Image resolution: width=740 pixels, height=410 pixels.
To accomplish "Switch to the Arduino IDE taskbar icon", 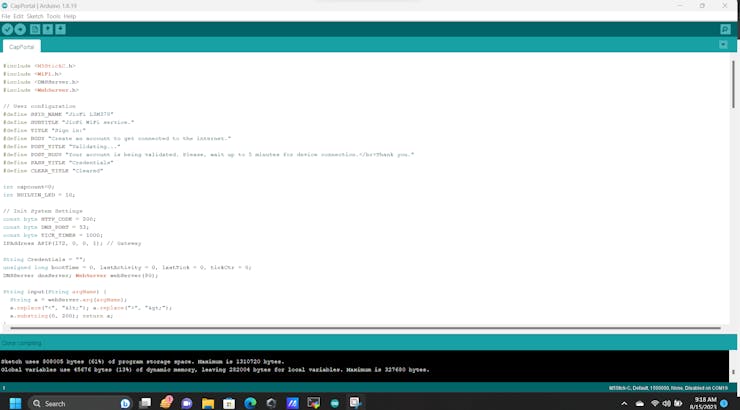I will click(x=335, y=403).
